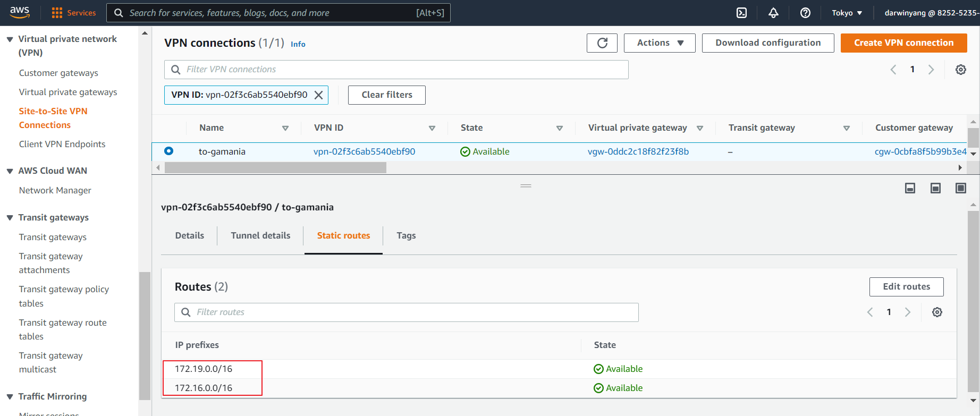The image size is (980, 416).
Task: Click the Filter routes search field
Action: click(x=407, y=312)
